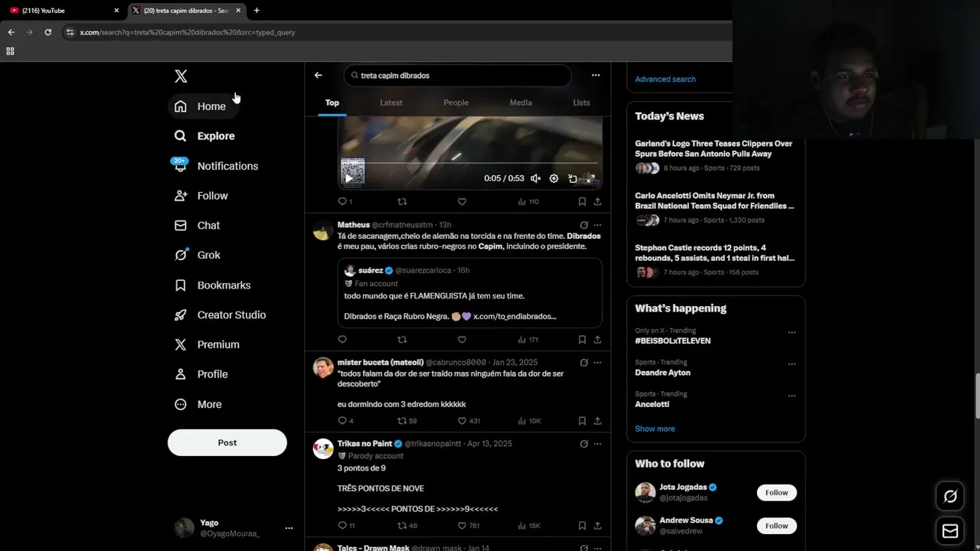Screen dimensions: 980x551
Task: Open Grok from the sidebar
Action: coord(198,256)
